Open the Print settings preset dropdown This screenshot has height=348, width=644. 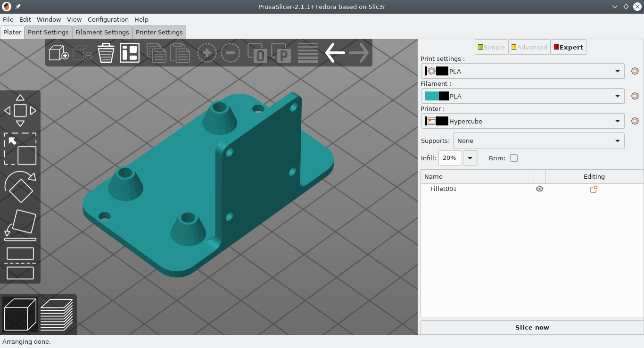pos(523,71)
